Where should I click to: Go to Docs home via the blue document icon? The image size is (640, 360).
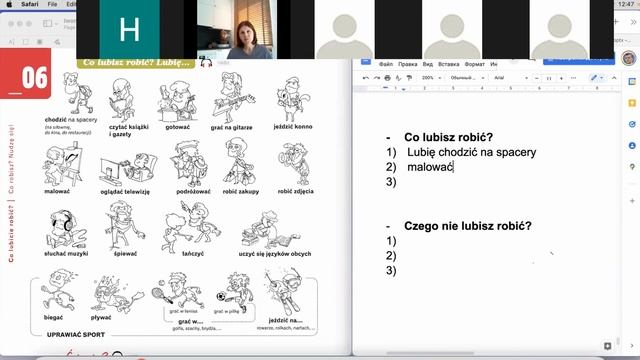tap(366, 62)
